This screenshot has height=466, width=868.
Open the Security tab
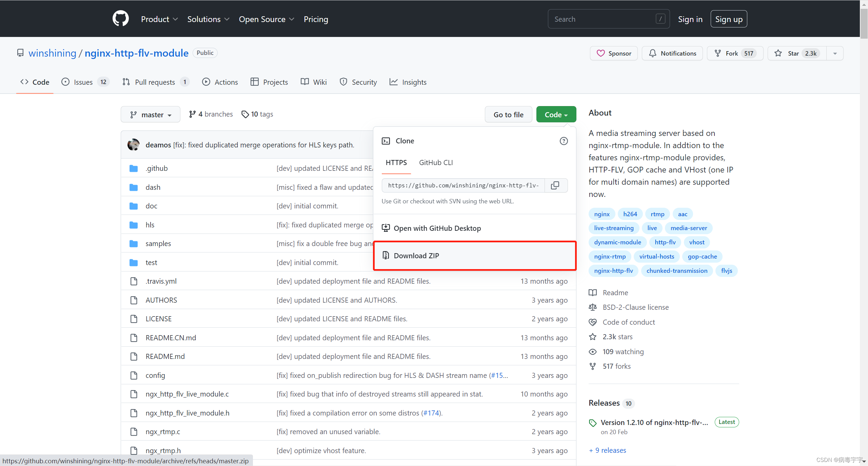[x=358, y=82]
